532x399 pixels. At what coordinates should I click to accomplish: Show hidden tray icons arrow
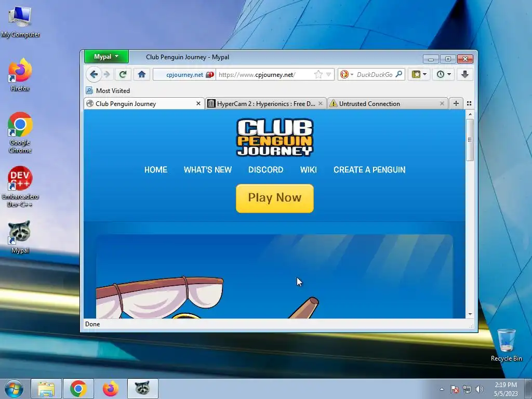[442, 389]
